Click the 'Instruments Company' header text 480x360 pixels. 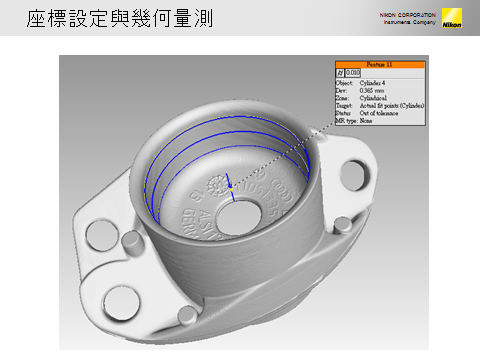coord(410,22)
